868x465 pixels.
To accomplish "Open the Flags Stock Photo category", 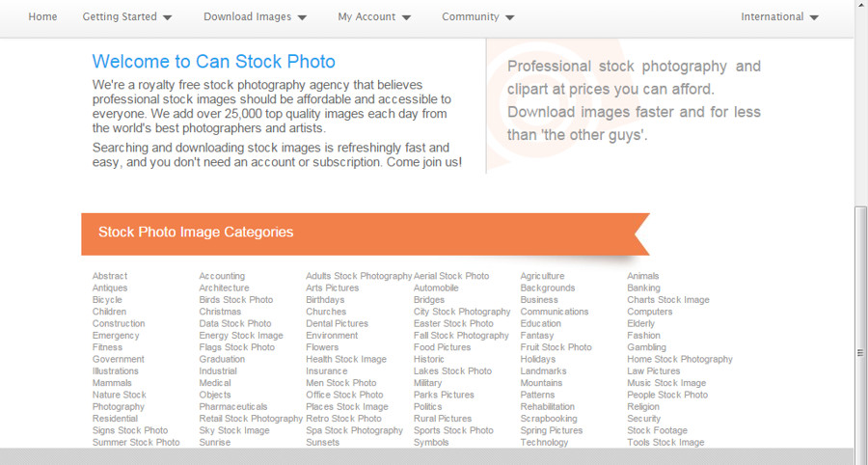I will (x=237, y=347).
